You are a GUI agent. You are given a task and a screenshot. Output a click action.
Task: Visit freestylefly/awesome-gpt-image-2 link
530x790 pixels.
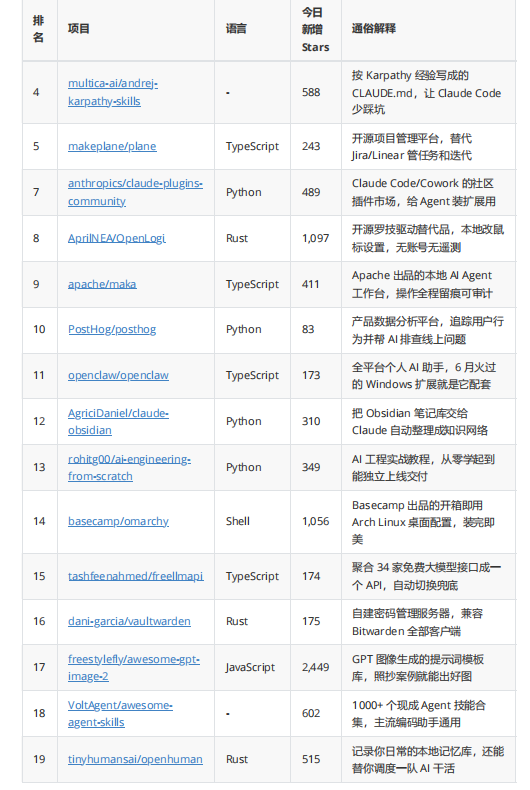[x=134, y=667]
